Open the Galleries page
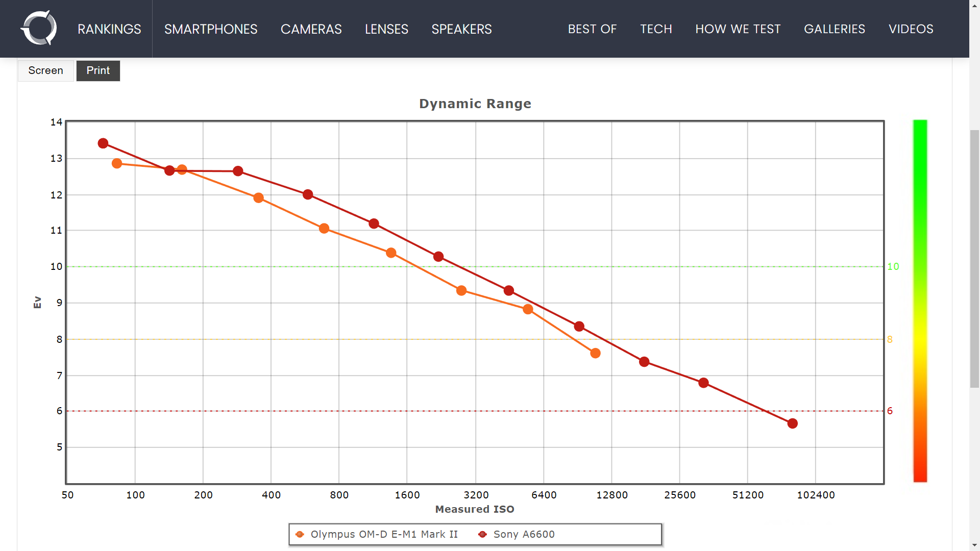 [x=835, y=29]
